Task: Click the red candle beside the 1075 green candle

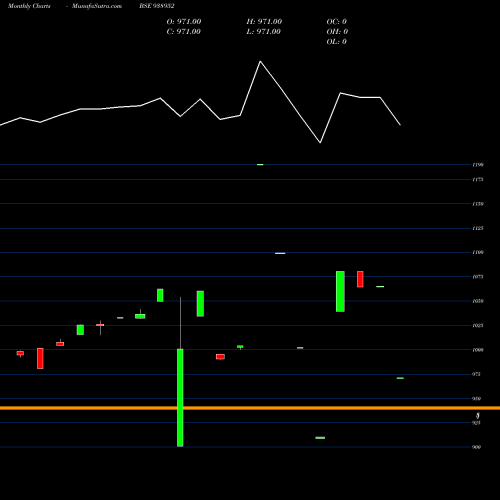Action: point(360,279)
